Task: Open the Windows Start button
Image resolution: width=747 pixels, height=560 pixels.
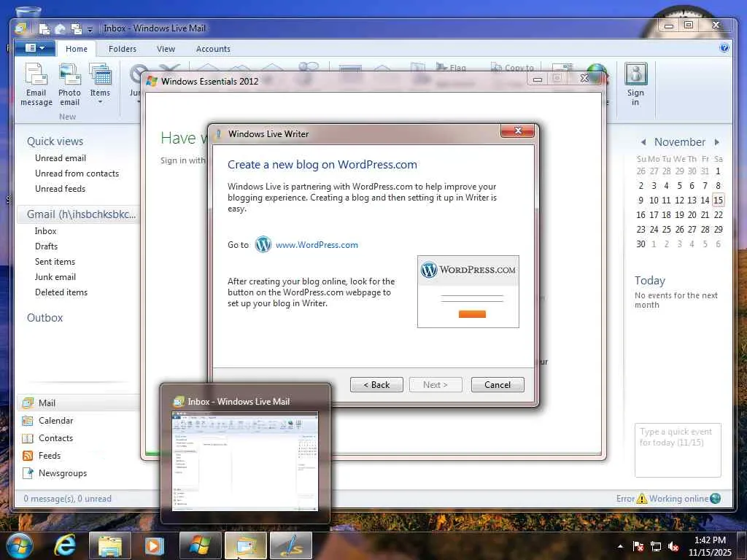Action: pos(20,545)
